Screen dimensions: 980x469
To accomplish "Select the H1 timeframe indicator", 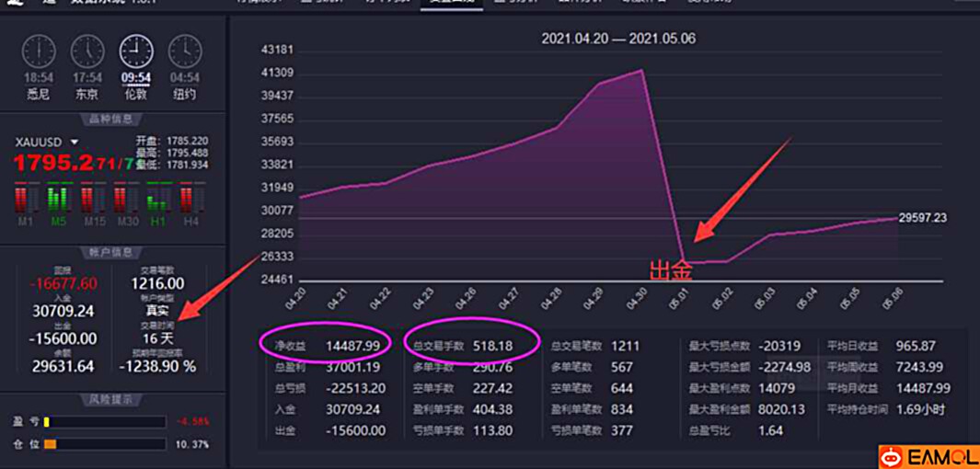I will pos(158,198).
